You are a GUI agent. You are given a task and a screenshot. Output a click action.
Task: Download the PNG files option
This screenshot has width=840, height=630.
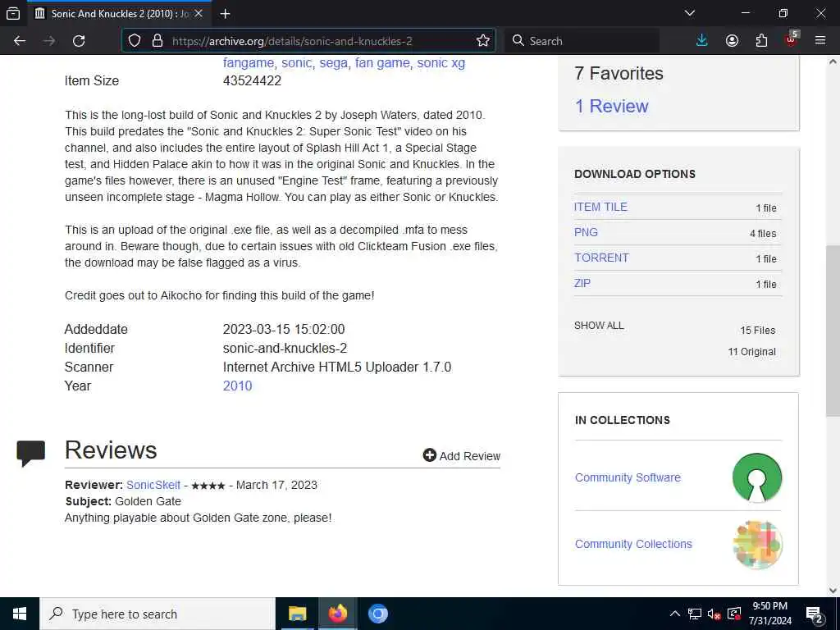(x=586, y=232)
